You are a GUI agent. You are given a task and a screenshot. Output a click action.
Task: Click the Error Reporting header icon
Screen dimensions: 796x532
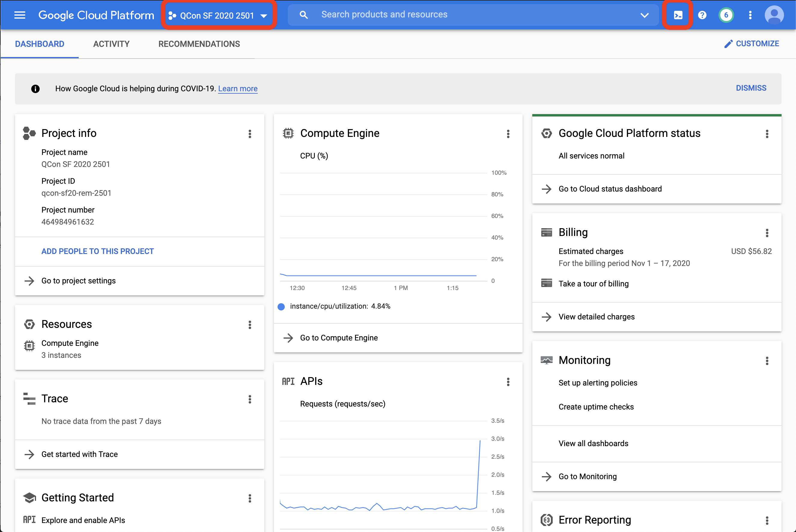[x=546, y=520]
